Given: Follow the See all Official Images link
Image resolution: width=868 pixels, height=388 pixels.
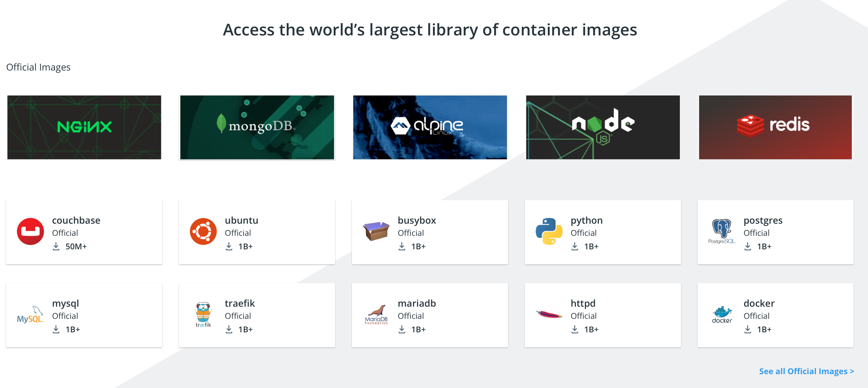Looking at the screenshot, I should click(x=807, y=371).
